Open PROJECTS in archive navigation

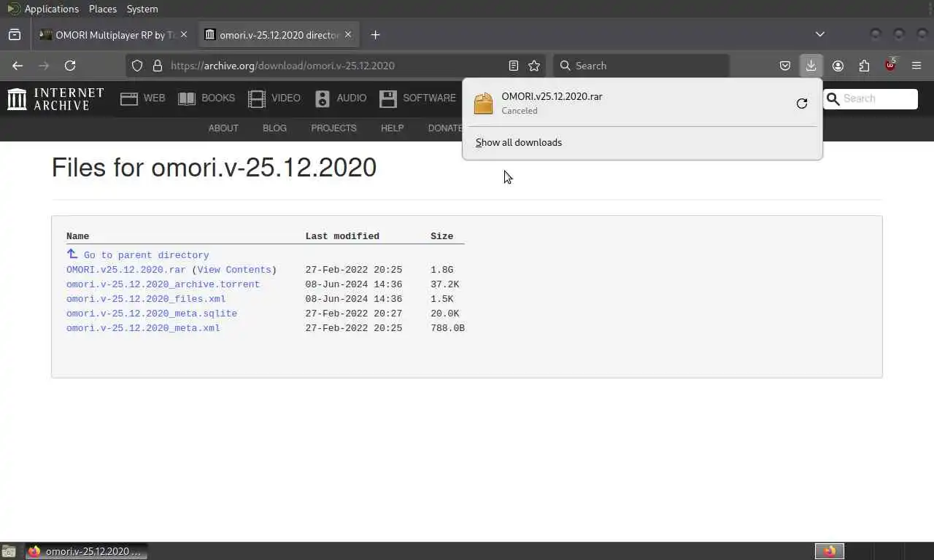(x=333, y=128)
